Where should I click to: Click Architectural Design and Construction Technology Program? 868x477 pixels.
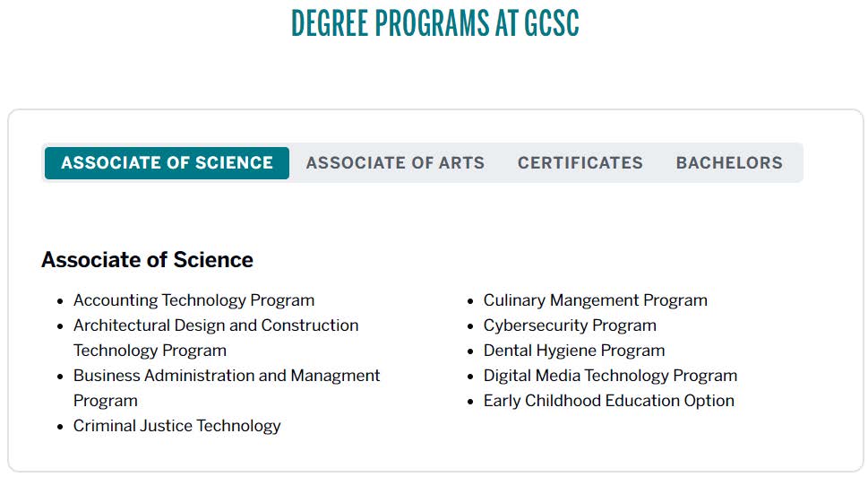coord(216,325)
